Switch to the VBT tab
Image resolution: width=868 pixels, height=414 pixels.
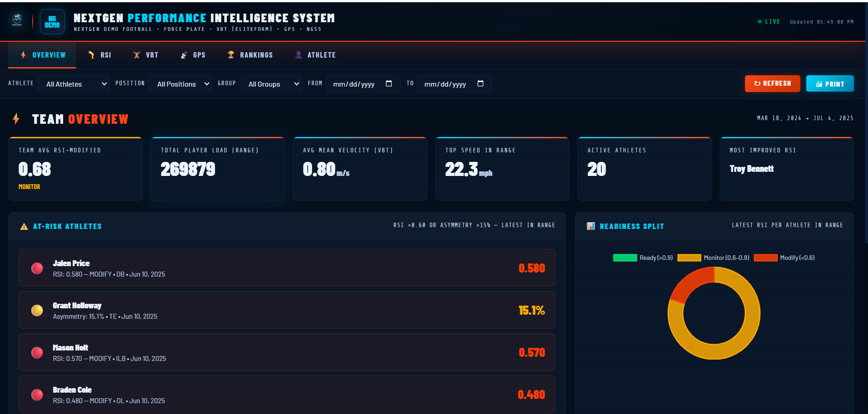(145, 55)
